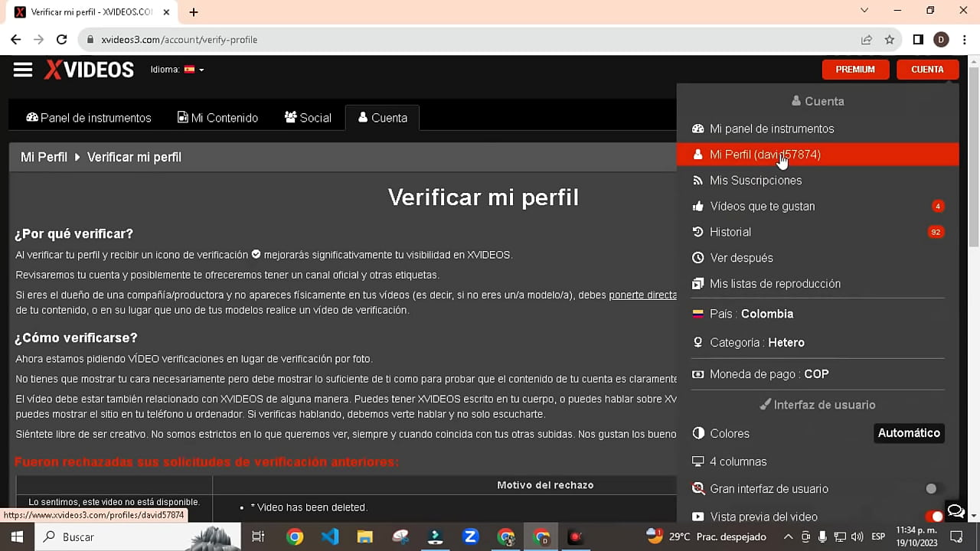Open Mi Perfil (david57874) menu entry
This screenshot has height=551, width=980.
pos(818,155)
